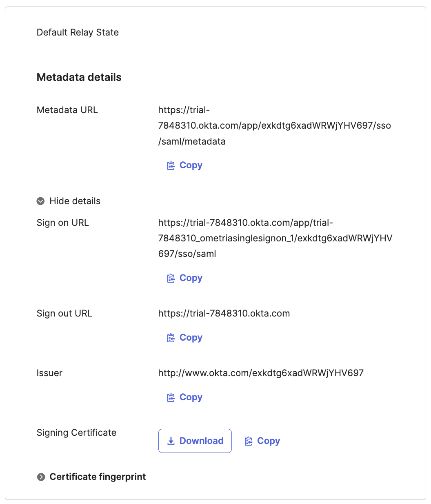431x504 pixels.
Task: Click the clipboard icon under Sign on URL
Action: pos(171,278)
